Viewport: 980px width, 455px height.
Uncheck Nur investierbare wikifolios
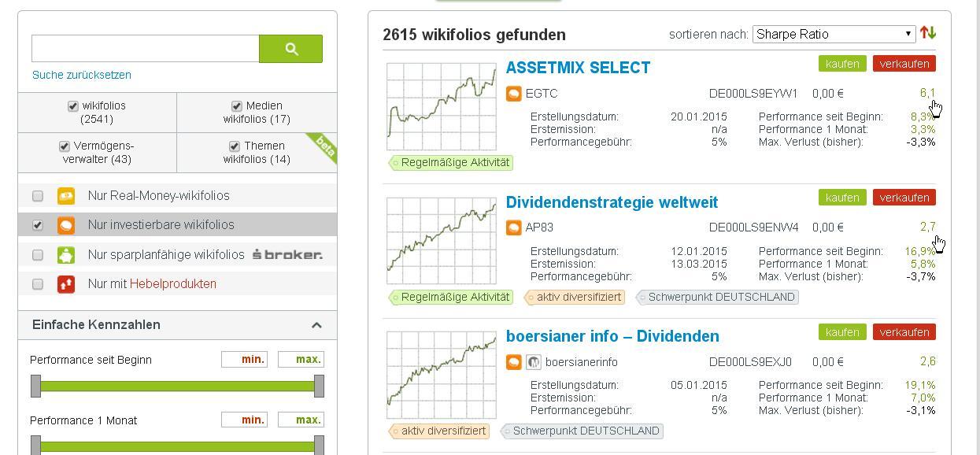[37, 225]
